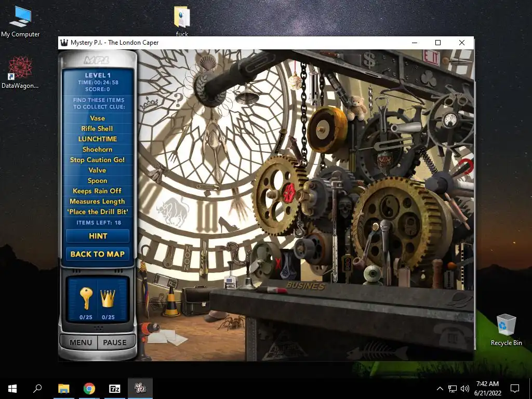Go back with BACK TO MAP
532x399 pixels.
98,254
